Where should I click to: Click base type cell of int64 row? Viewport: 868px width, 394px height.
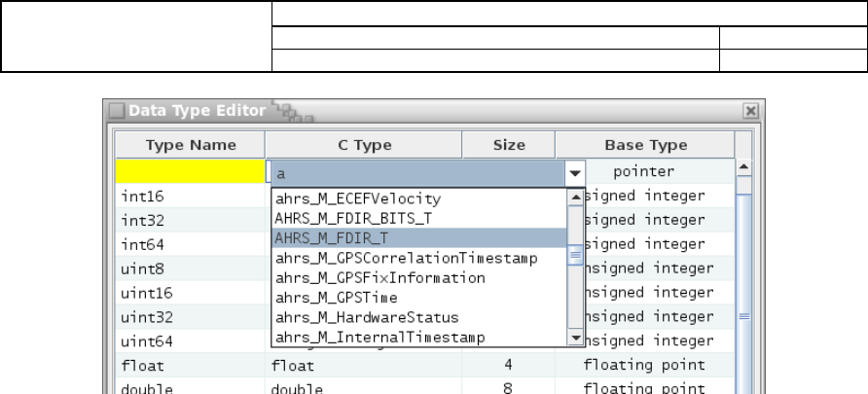point(660,244)
